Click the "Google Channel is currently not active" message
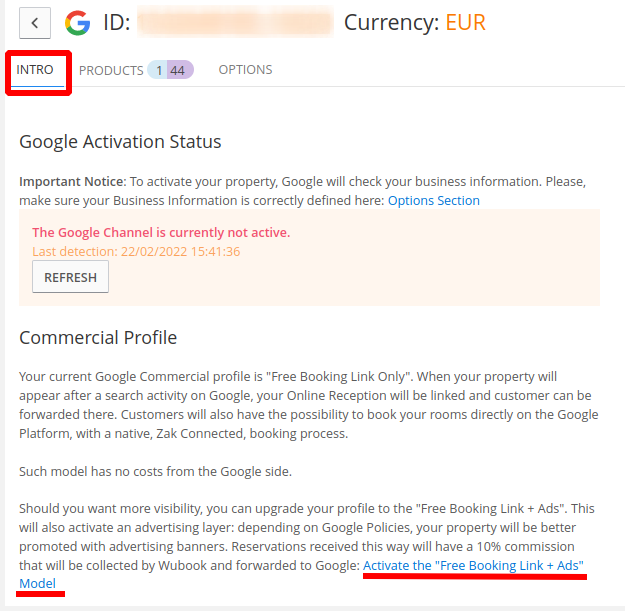625x611 pixels. pyautogui.click(x=161, y=232)
